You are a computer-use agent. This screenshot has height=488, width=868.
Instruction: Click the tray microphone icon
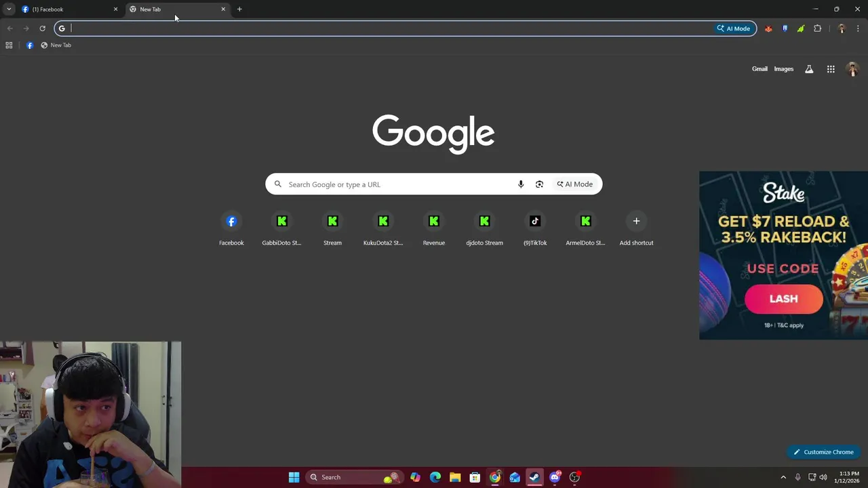(797, 477)
